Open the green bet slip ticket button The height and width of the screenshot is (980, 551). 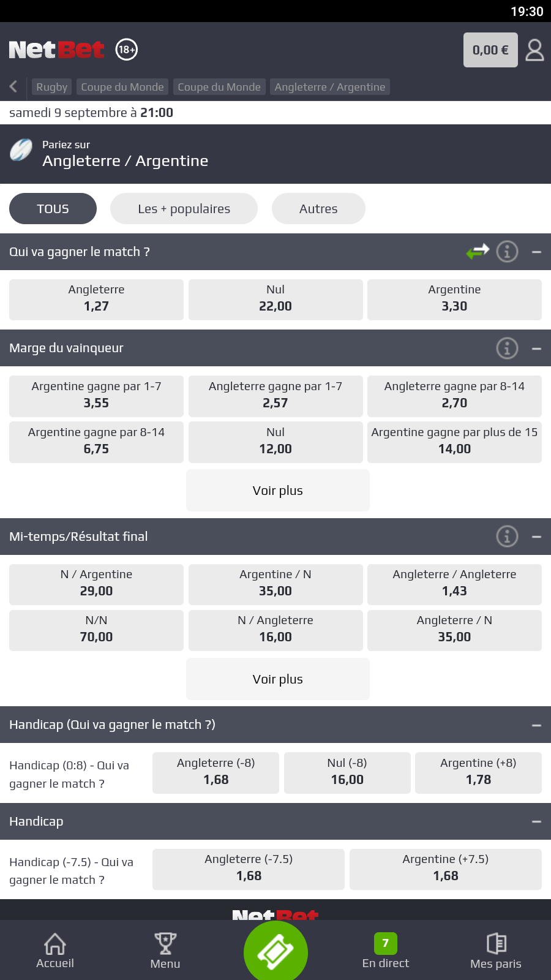click(x=275, y=951)
